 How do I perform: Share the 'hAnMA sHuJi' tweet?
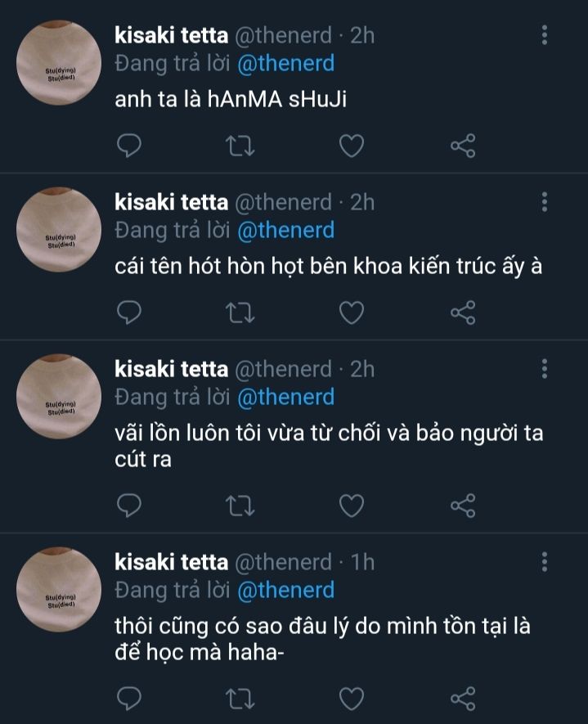pos(463,146)
